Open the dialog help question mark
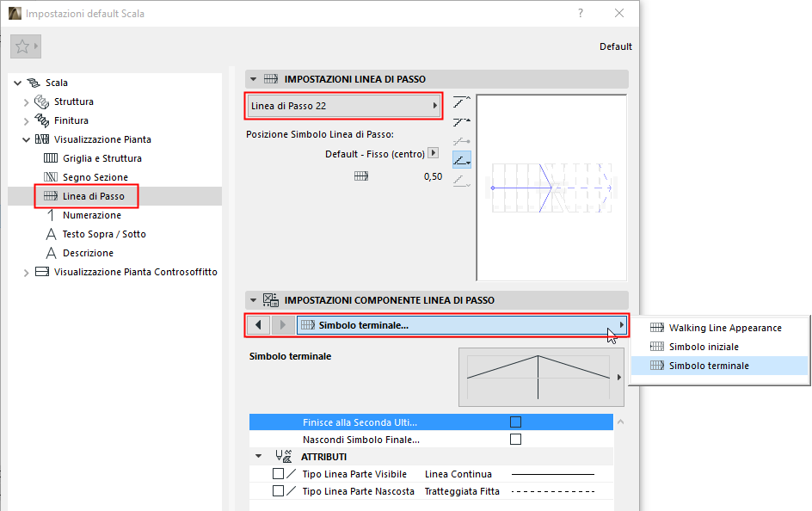This screenshot has height=511, width=812. 581,13
